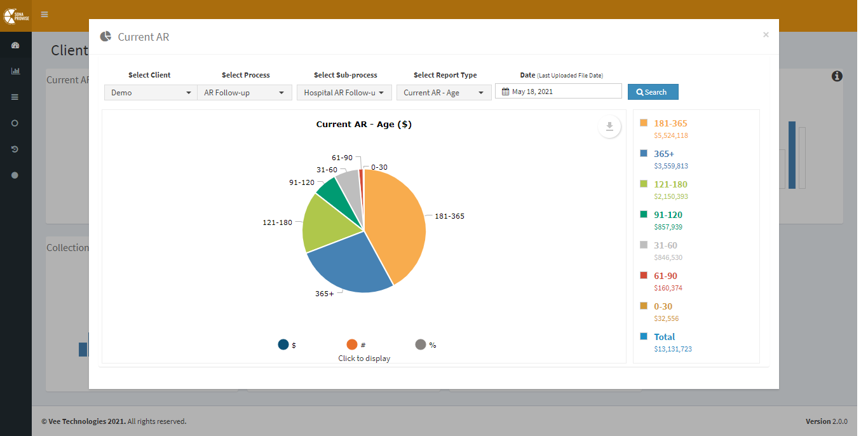This screenshot has width=868, height=436.
Task: Open the Select Client dropdown
Action: pyautogui.click(x=151, y=93)
